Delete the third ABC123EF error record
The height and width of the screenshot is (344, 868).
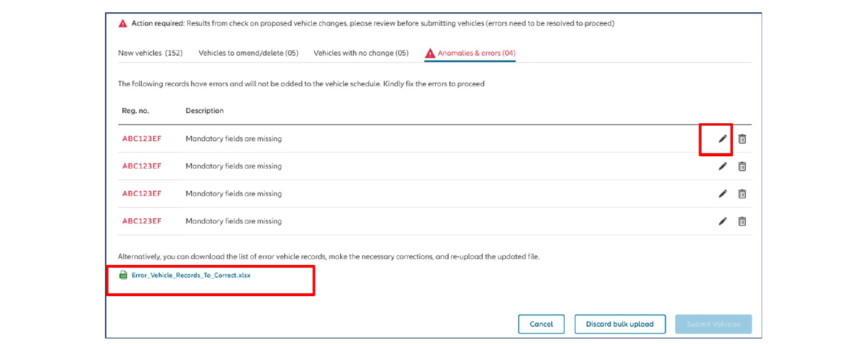pos(742,194)
